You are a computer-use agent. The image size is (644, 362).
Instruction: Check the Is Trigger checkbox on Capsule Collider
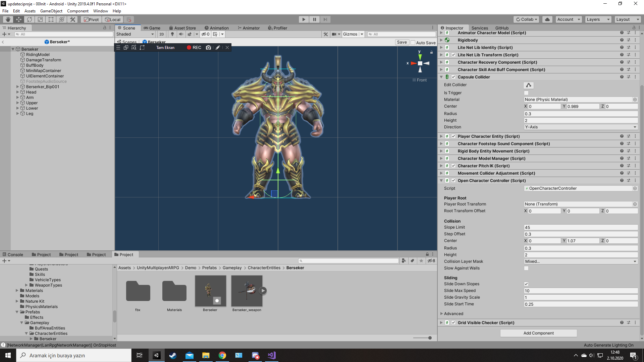527,93
